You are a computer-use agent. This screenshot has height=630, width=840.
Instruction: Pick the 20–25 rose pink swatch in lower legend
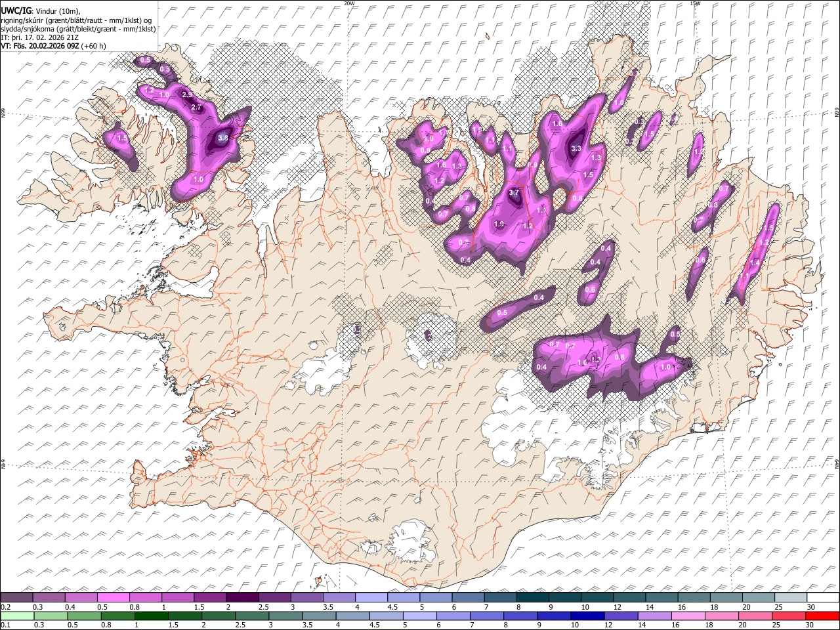click(x=756, y=616)
